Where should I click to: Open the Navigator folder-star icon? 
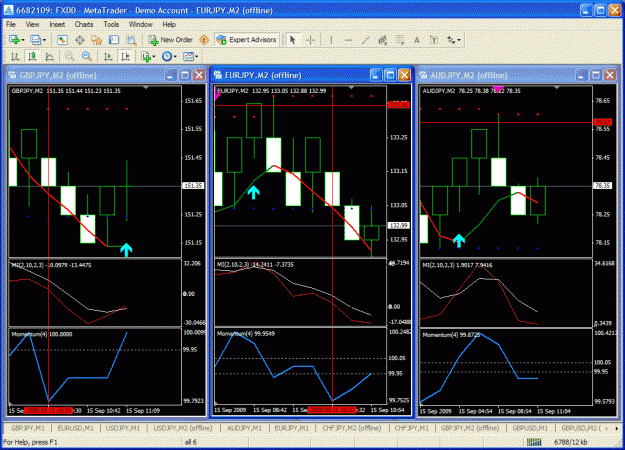click(96, 40)
